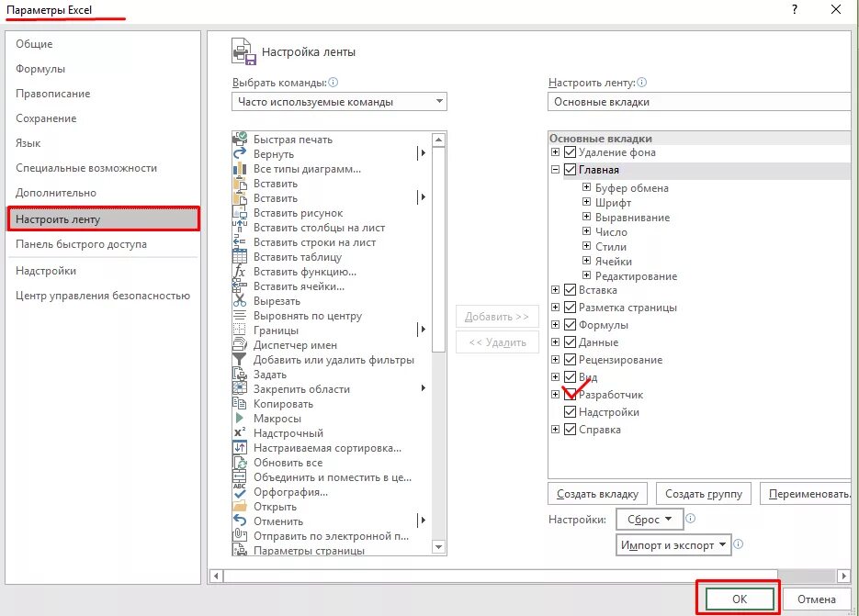
Task: Click the filter funnel icon for Добавить или удалить фильтры
Action: point(240,360)
